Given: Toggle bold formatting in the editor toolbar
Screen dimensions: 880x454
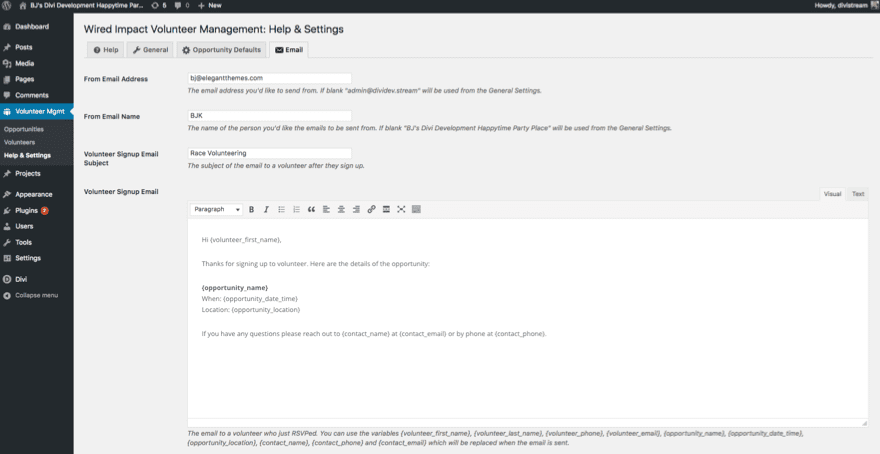Looking at the screenshot, I should tap(251, 209).
